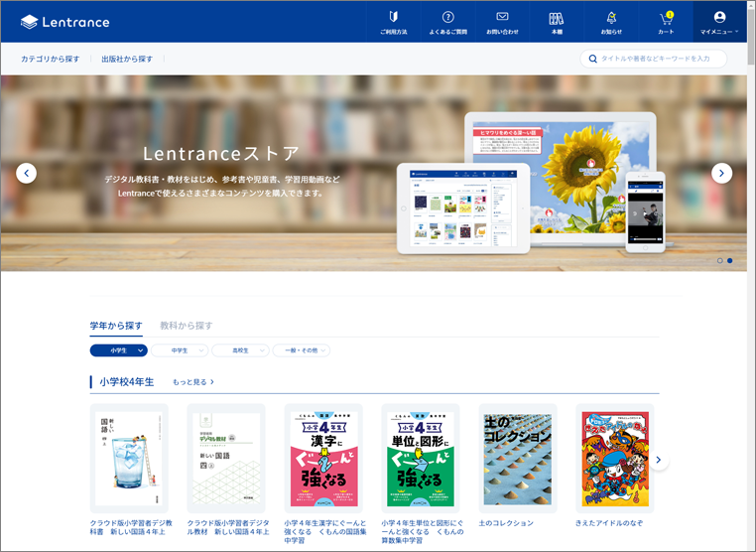Click 小学4年生漢字にぐーんと強くなる title link
Screen dimensions: 756x552
[x=325, y=532]
